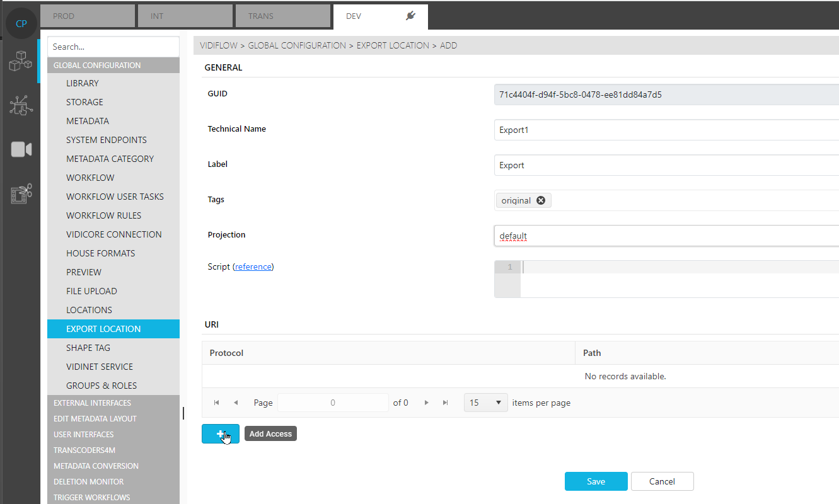This screenshot has width=839, height=504.
Task: Open the film editing scissors icon
Action: 21,194
